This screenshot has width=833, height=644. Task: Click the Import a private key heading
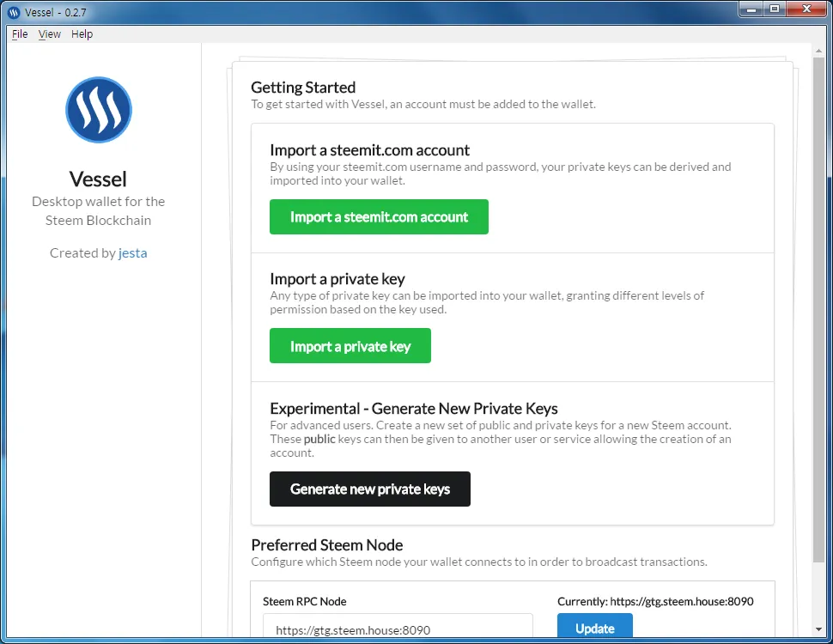click(337, 279)
